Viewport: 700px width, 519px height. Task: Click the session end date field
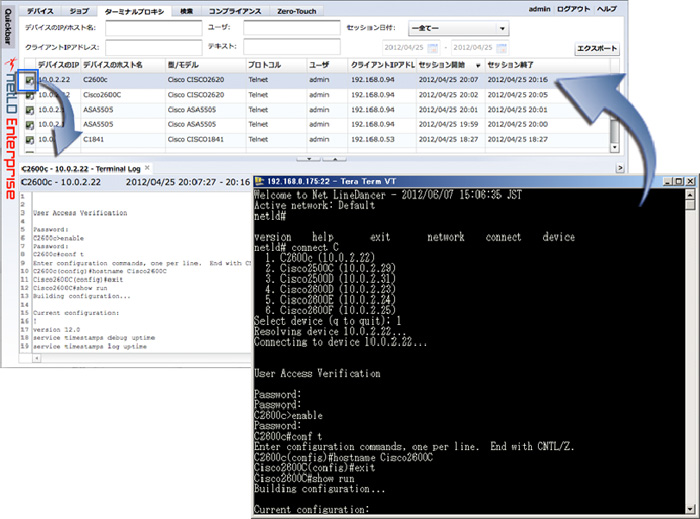480,47
